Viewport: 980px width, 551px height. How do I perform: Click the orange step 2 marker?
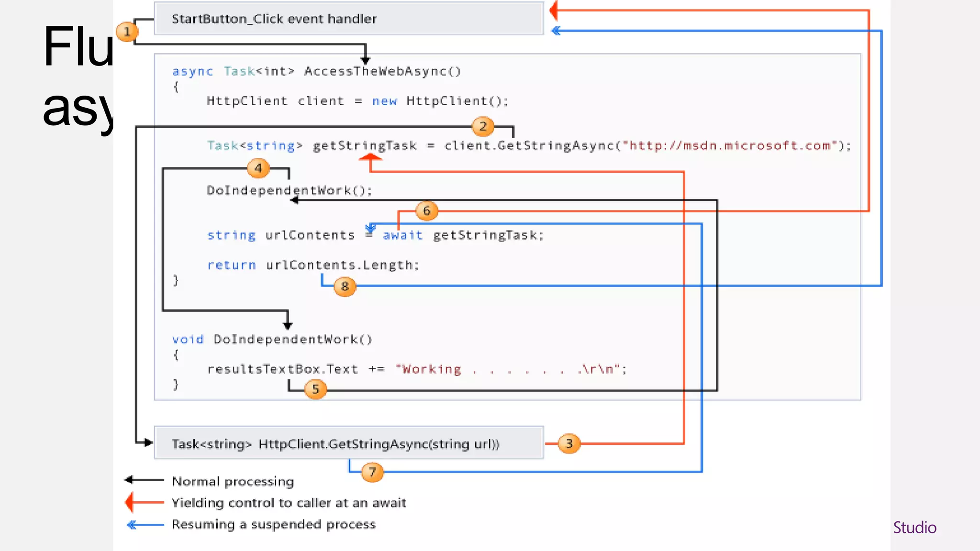pyautogui.click(x=483, y=127)
